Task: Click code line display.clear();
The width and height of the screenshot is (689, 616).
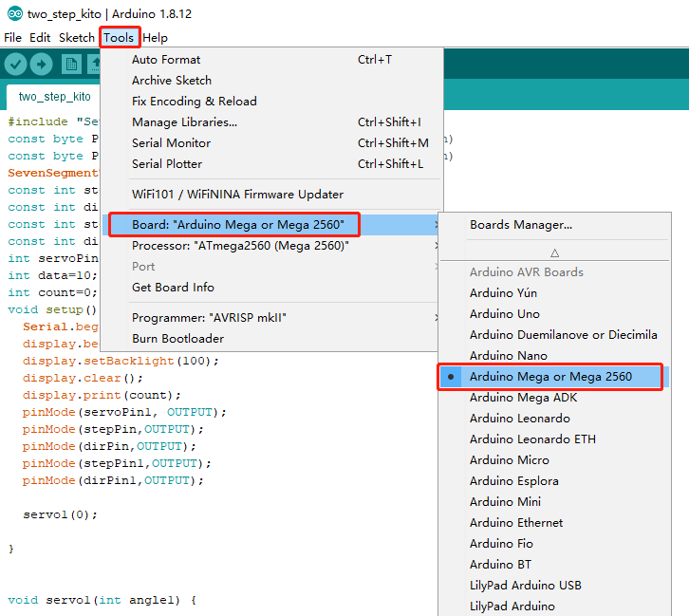Action: point(83,379)
